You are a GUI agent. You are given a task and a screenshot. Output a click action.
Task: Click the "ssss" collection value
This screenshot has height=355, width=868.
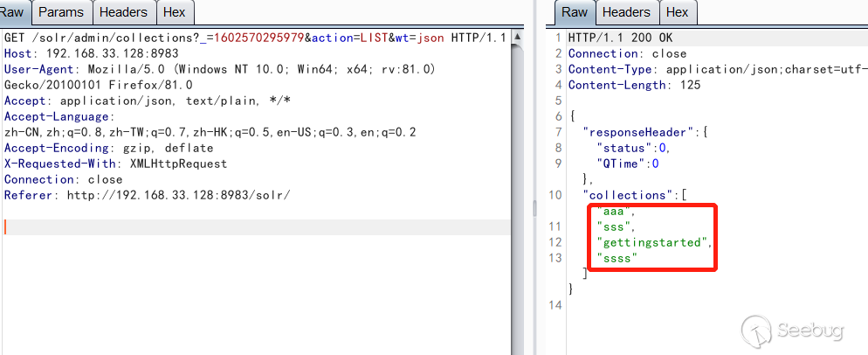point(617,258)
